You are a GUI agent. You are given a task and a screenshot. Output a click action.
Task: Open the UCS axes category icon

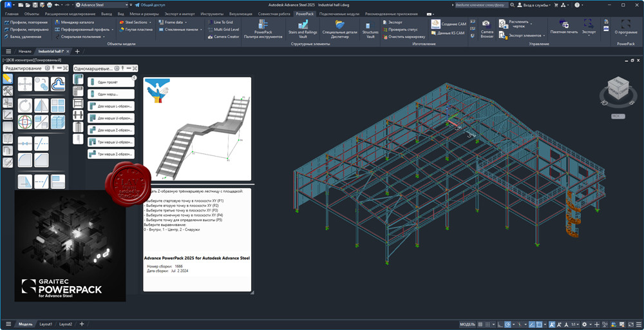tap(8, 115)
